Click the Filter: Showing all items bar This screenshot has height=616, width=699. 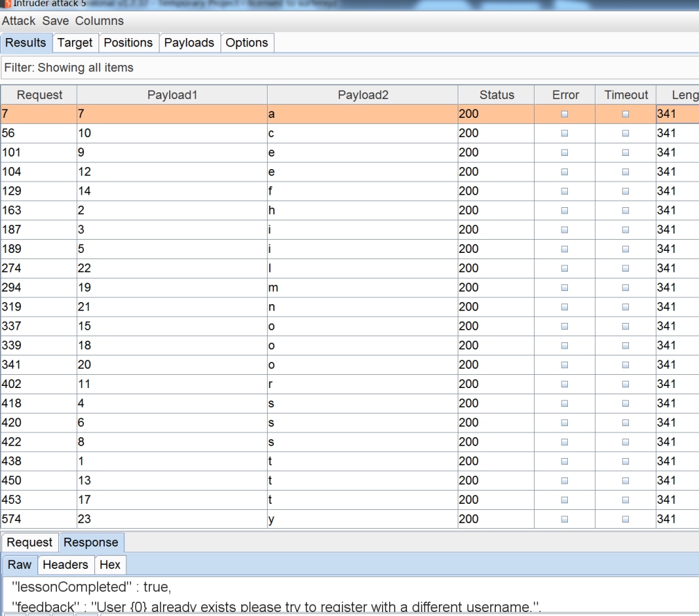pos(349,68)
